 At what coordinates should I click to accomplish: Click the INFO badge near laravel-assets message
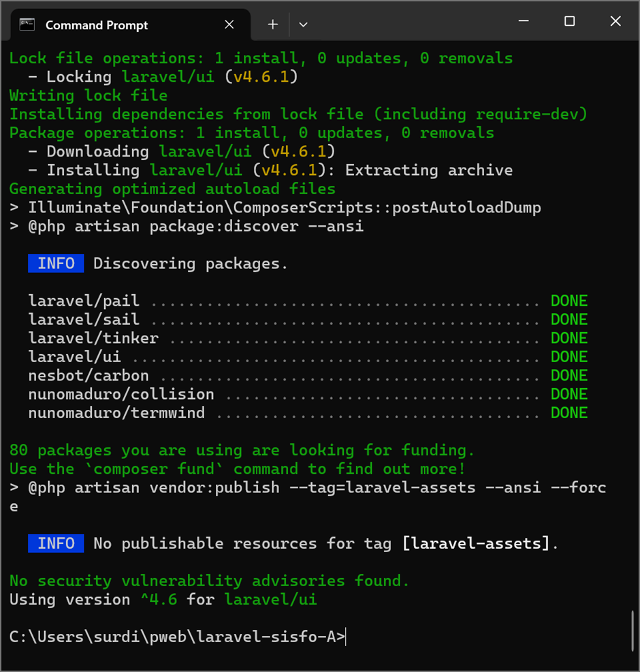(56, 543)
